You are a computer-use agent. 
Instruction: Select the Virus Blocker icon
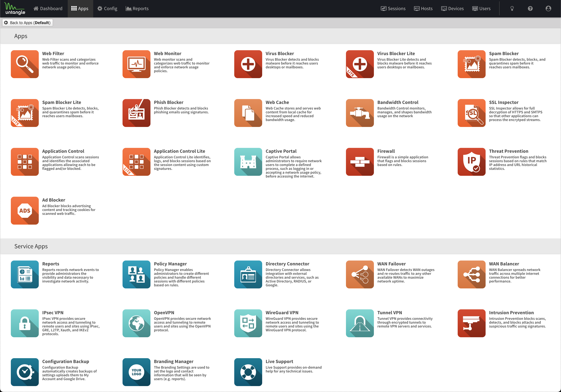click(248, 64)
